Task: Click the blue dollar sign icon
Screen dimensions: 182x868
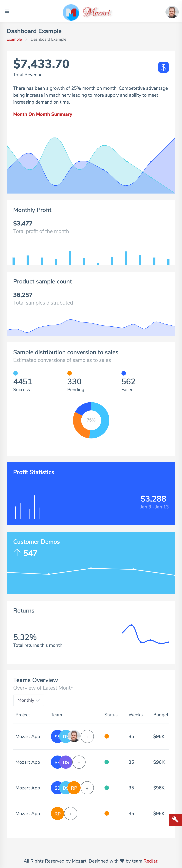Action: tap(163, 67)
